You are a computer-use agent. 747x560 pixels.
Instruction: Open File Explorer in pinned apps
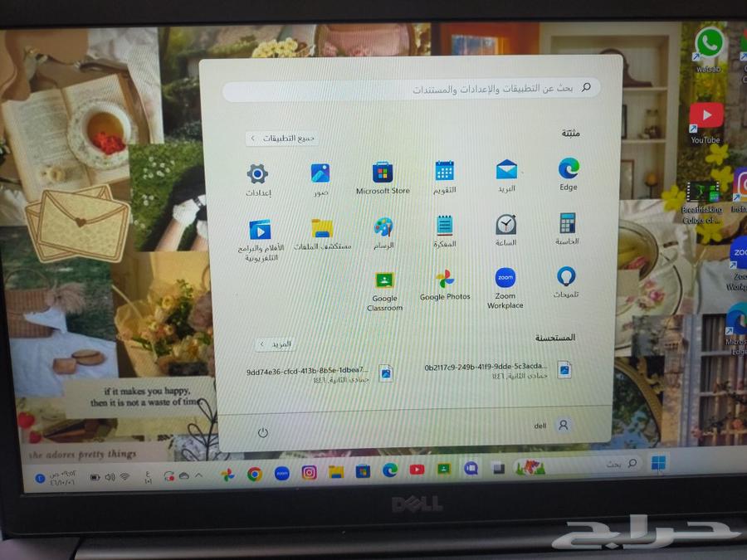pyautogui.click(x=323, y=234)
